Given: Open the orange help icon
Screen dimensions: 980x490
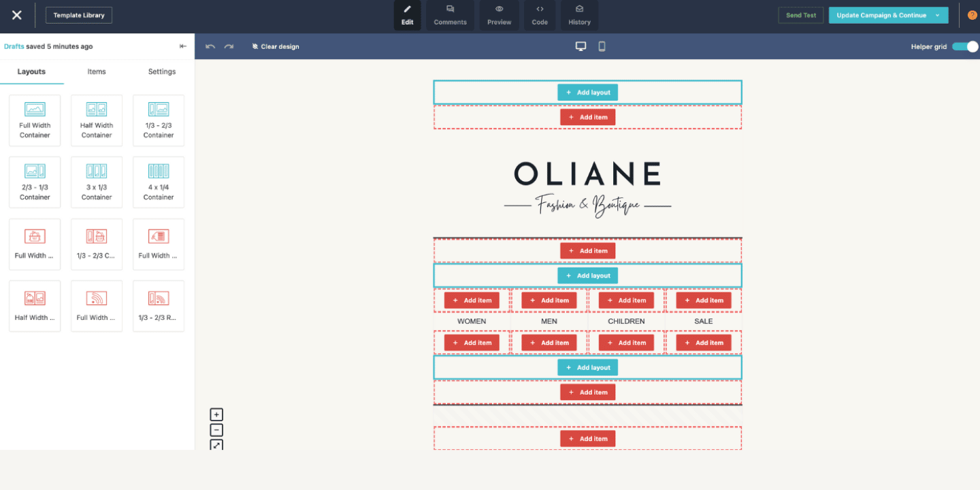Looking at the screenshot, I should [x=972, y=15].
